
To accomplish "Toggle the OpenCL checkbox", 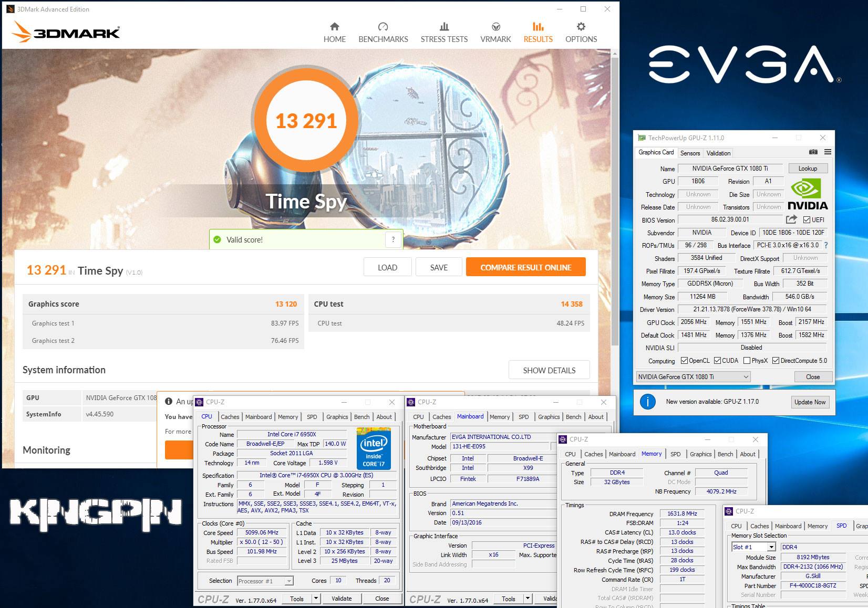I will point(684,361).
